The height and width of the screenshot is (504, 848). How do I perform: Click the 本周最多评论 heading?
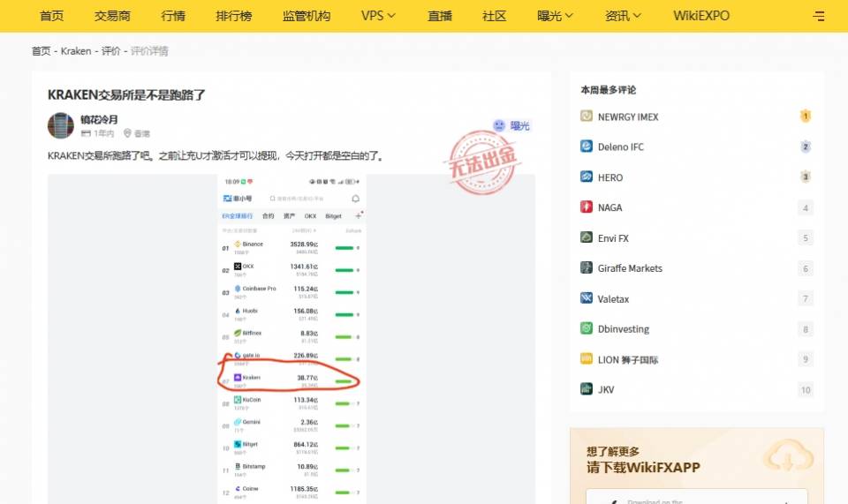pos(608,90)
